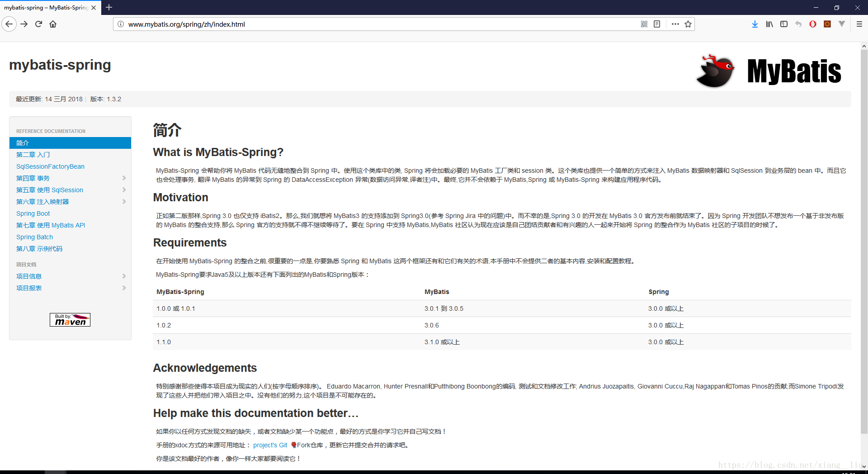Open the downloads panel
The image size is (868, 474).
755,24
